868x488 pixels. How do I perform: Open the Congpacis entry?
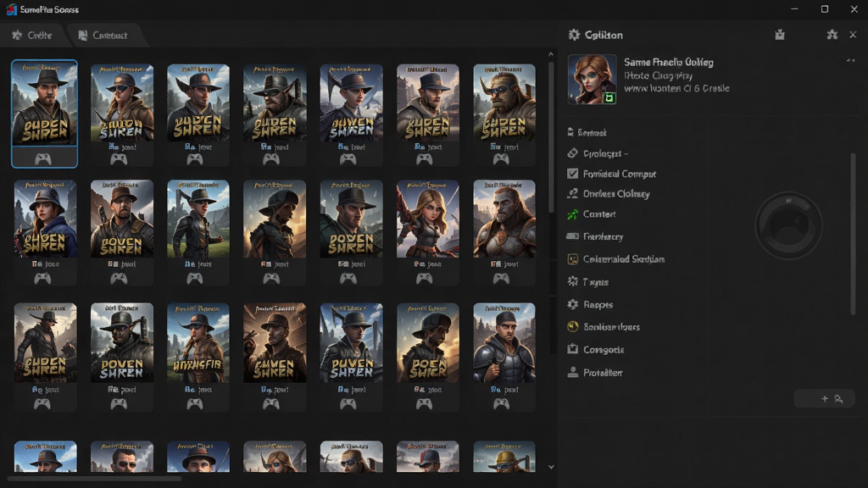[604, 350]
